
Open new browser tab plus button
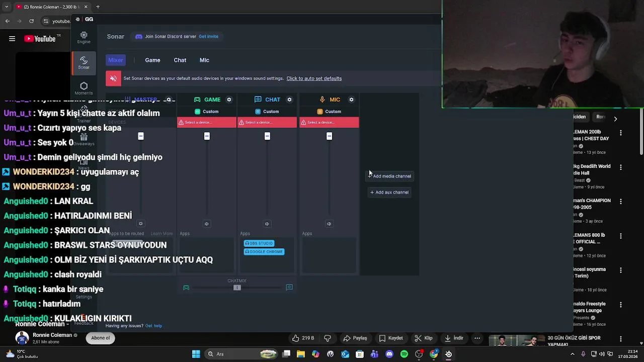98,7
